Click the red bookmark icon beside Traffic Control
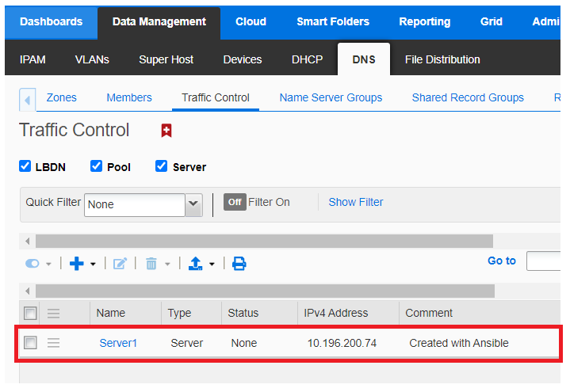Viewport: 570px width, 392px height. [x=166, y=131]
